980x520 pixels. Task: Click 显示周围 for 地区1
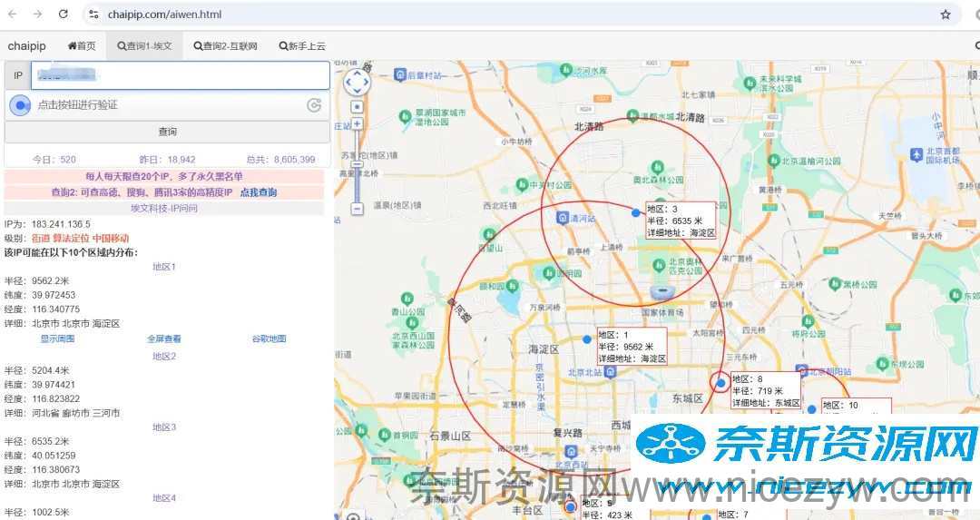point(57,338)
